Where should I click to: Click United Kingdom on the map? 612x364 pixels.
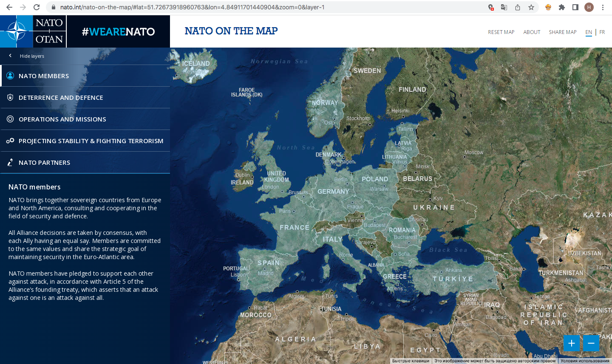coord(277,177)
